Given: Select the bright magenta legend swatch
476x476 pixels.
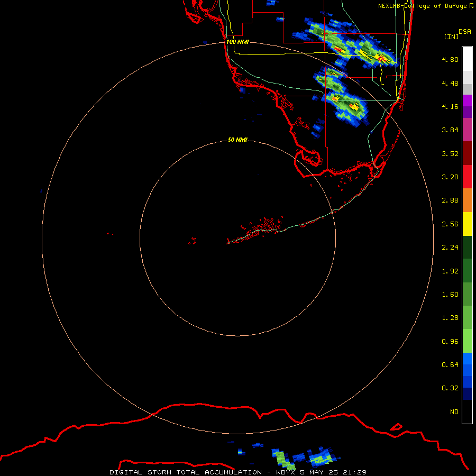Looking at the screenshot, I should tap(467, 100).
